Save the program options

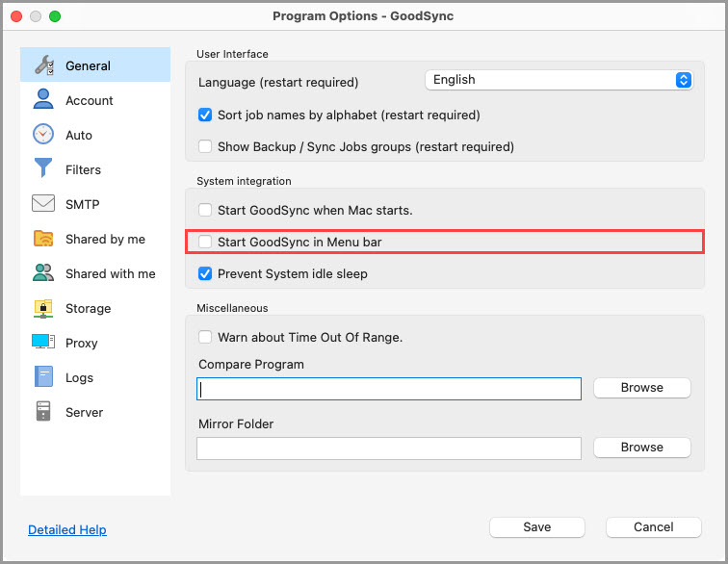(537, 527)
